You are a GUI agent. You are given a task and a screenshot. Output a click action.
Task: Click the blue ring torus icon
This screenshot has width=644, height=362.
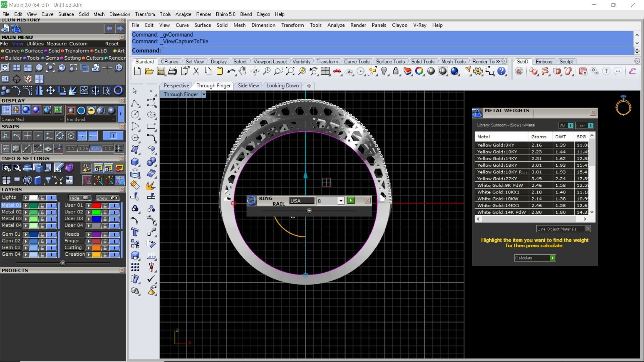pos(118,90)
